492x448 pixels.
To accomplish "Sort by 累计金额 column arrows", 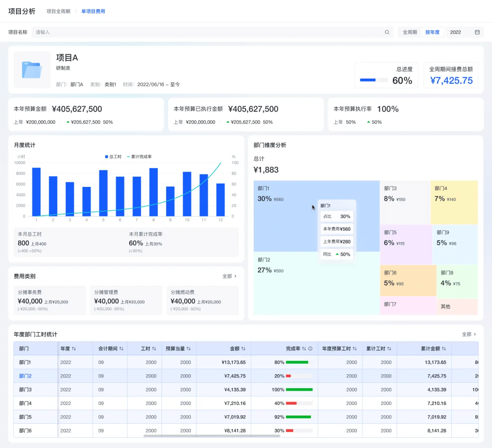I will pyautogui.click(x=444, y=349).
